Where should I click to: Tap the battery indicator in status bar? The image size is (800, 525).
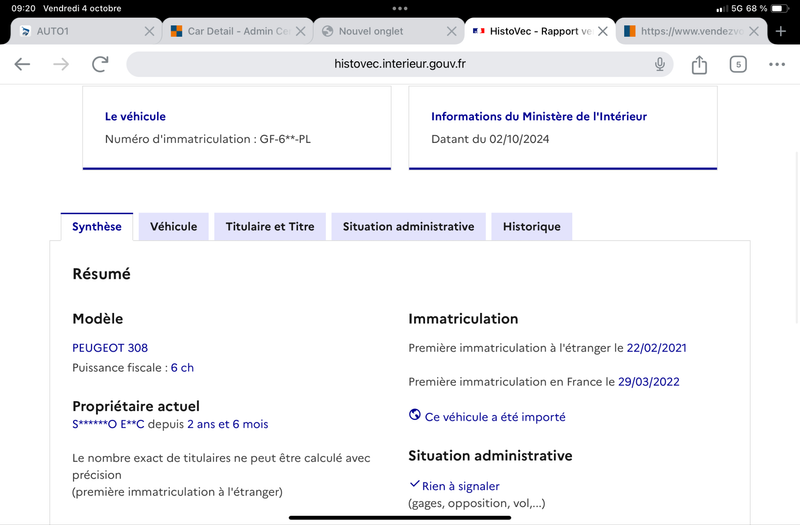pos(780,9)
